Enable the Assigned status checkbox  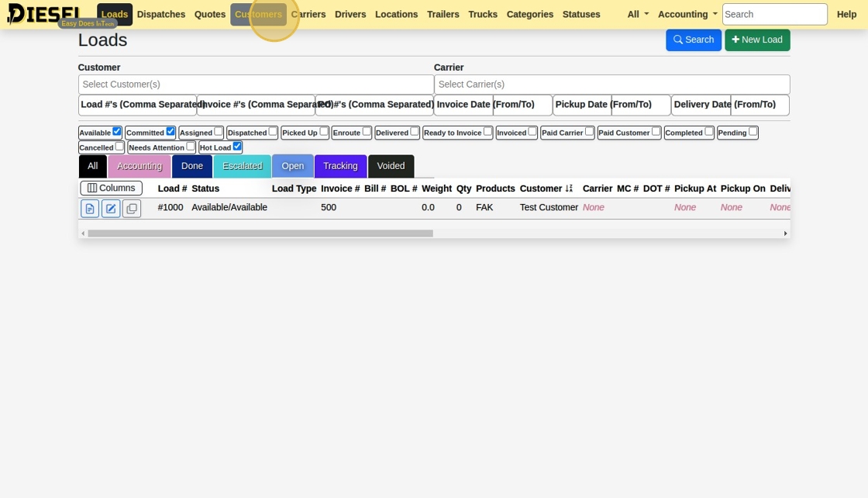coord(218,131)
